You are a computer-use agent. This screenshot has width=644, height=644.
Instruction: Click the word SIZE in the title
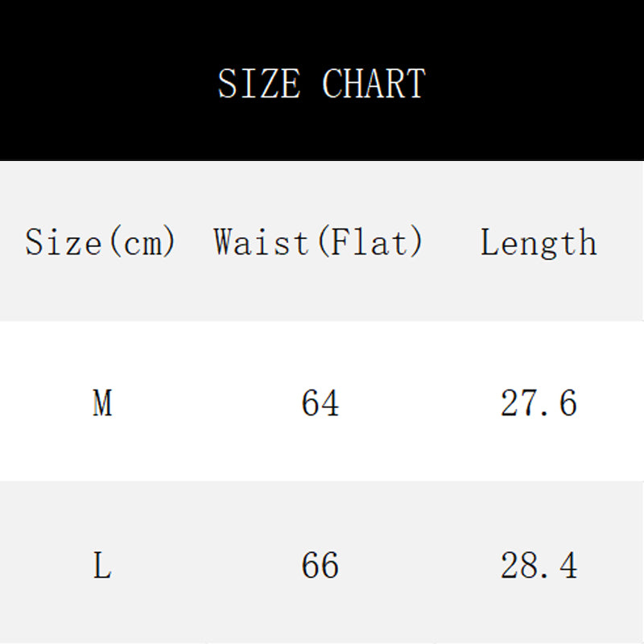point(259,85)
